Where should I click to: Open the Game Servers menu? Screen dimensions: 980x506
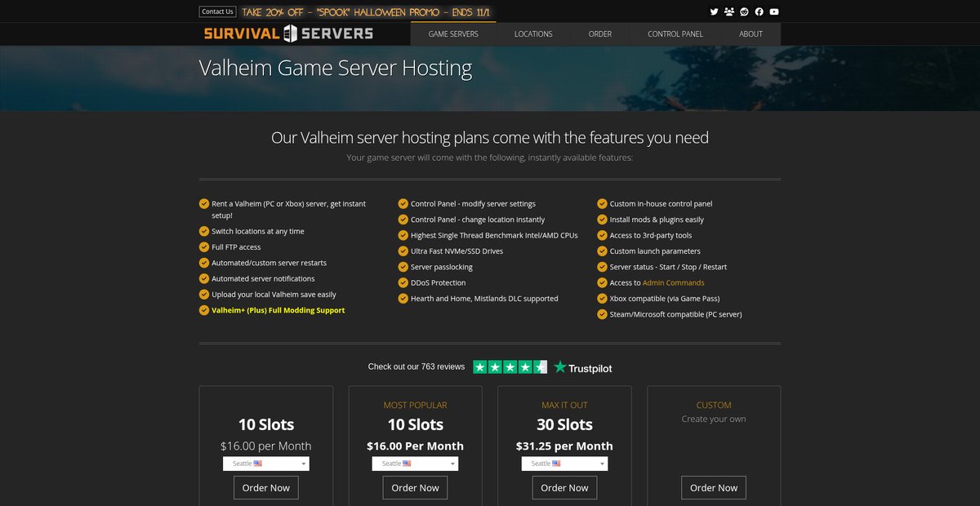pyautogui.click(x=453, y=34)
